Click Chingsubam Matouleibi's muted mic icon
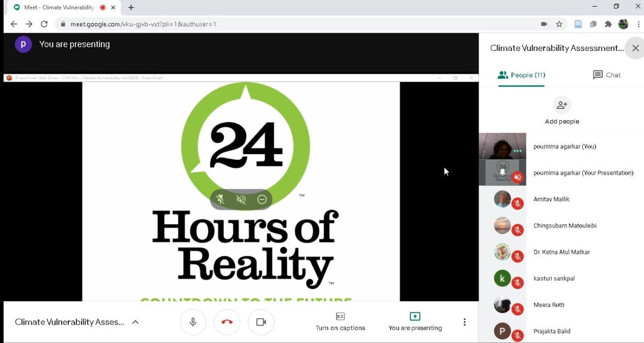Viewport: 644px width, 343px height. [x=517, y=230]
